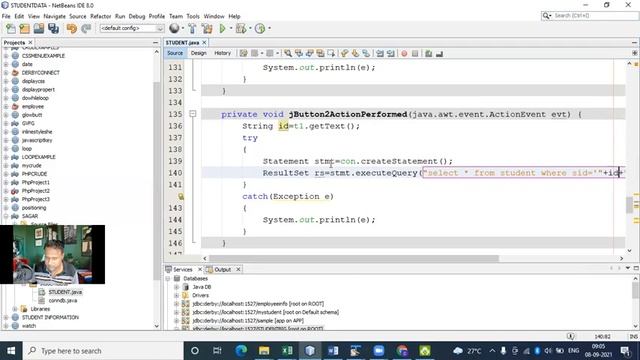The width and height of the screenshot is (640, 360).
Task: Switch to the Output tab
Action: click(222, 269)
